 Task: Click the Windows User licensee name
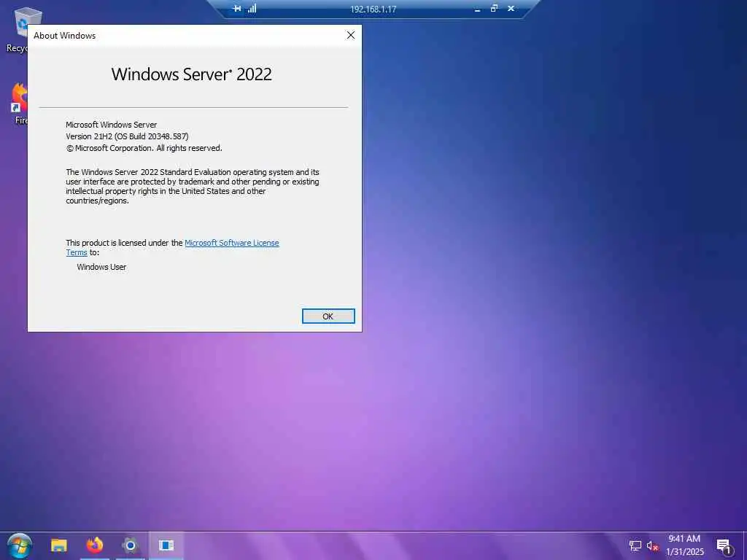point(101,267)
